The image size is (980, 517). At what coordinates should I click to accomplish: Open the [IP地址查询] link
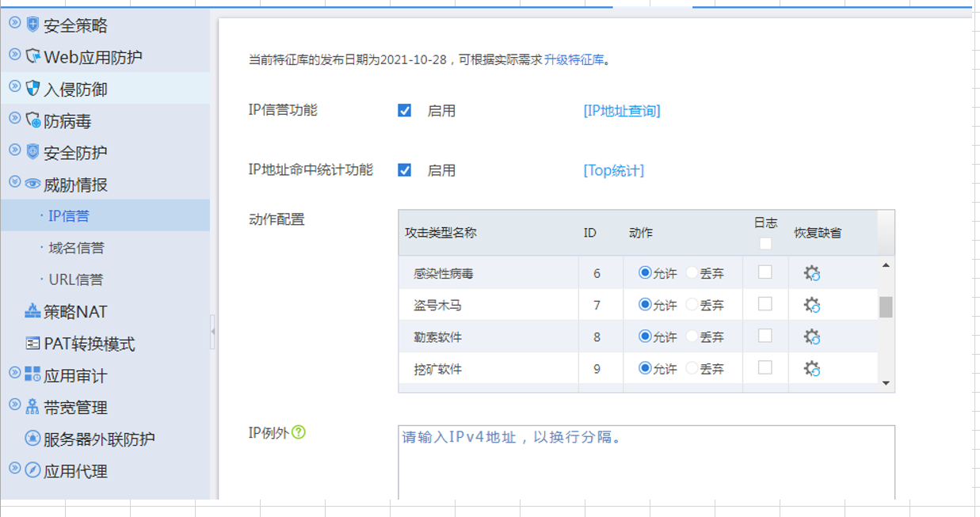(x=622, y=111)
